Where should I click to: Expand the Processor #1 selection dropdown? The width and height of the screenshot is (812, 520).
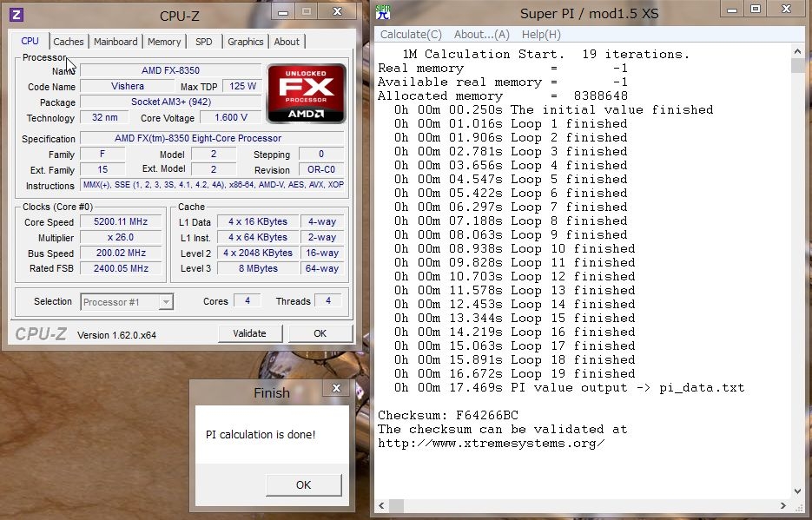pos(166,301)
